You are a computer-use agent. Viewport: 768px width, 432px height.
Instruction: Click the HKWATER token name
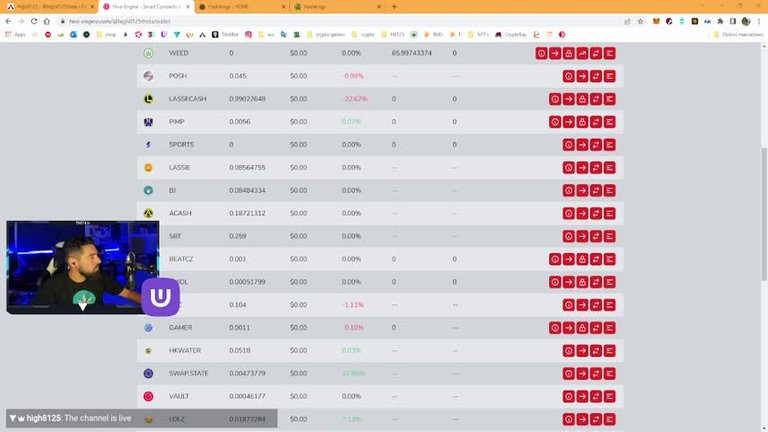tap(185, 351)
